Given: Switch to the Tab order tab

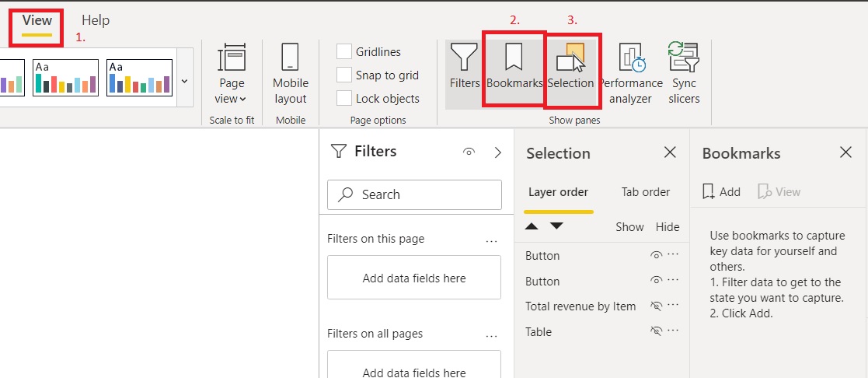Looking at the screenshot, I should point(645,192).
